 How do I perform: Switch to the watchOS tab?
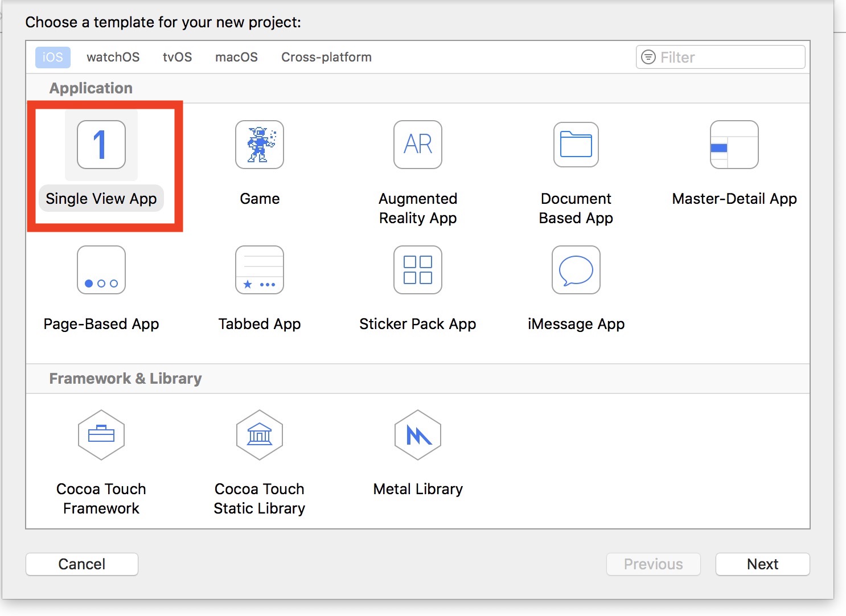(113, 58)
